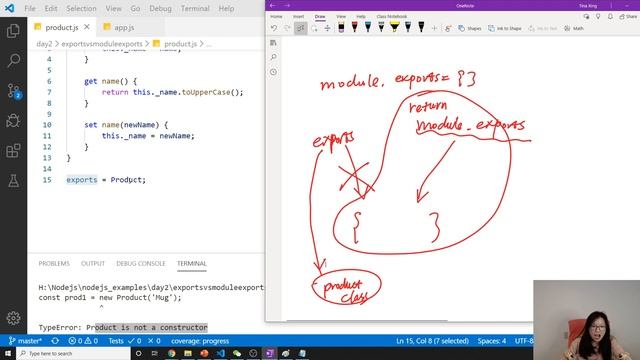Select the blue pen
This screenshot has width=640, height=360.
tap(368, 27)
